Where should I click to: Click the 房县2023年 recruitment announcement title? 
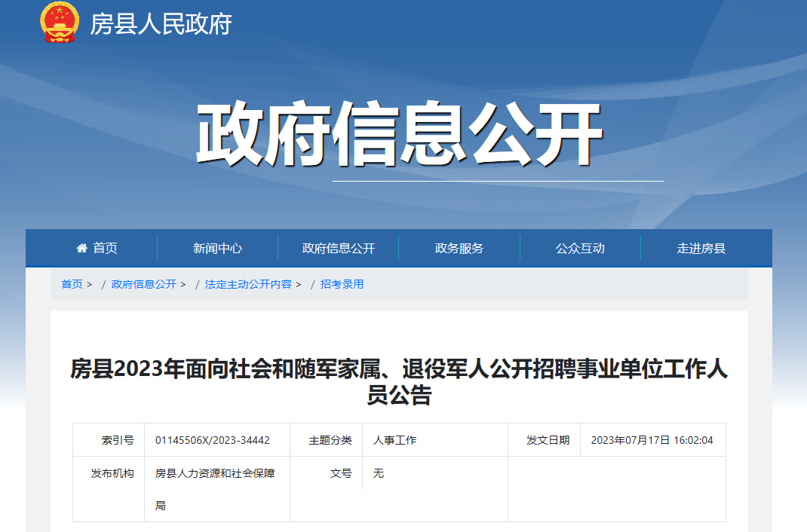399,381
